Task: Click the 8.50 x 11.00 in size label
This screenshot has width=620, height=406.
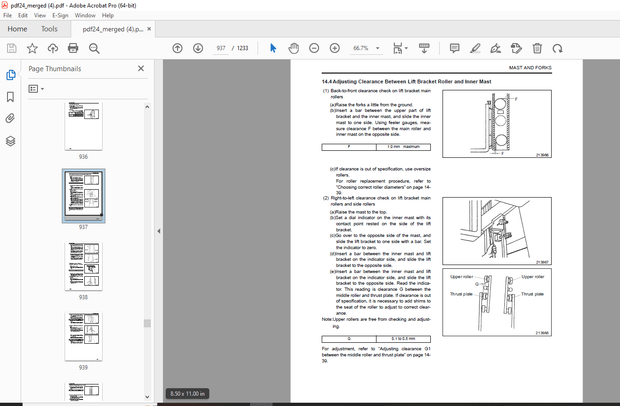Action: [187, 394]
